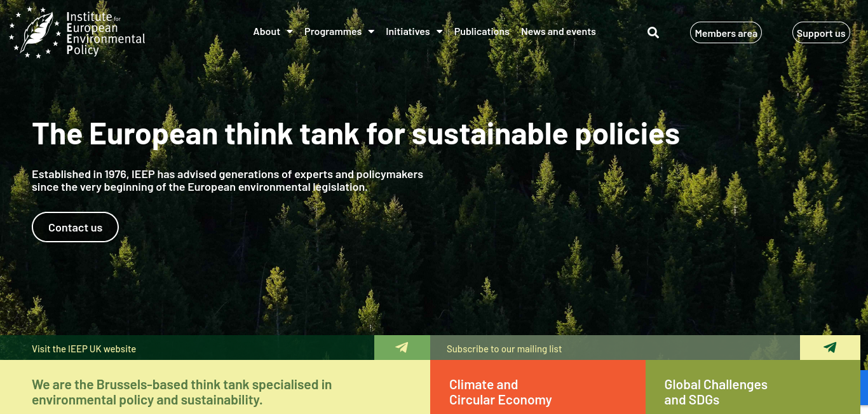Expand the Programmes dropdown arrow
868x414 pixels.
coord(371,32)
